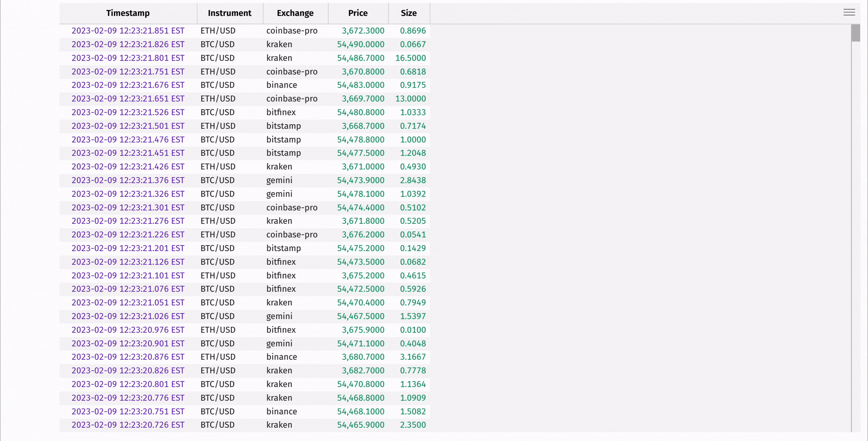Sort the table by Instrument column

point(230,13)
